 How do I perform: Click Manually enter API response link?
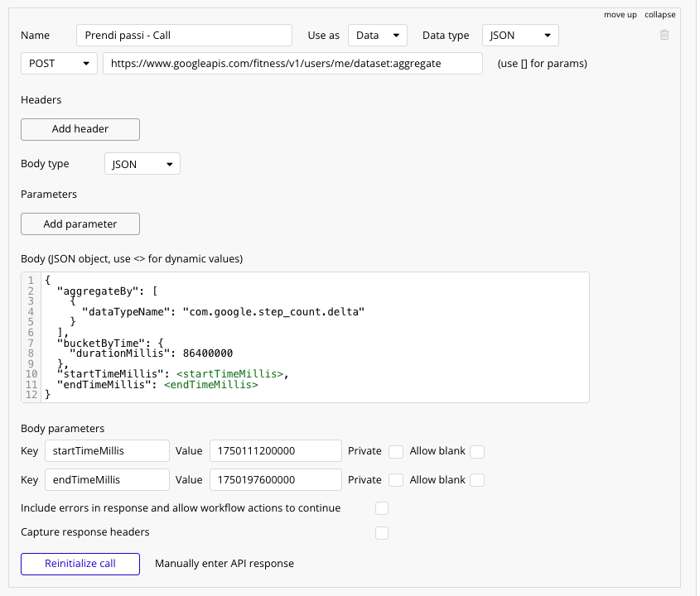pos(224,564)
